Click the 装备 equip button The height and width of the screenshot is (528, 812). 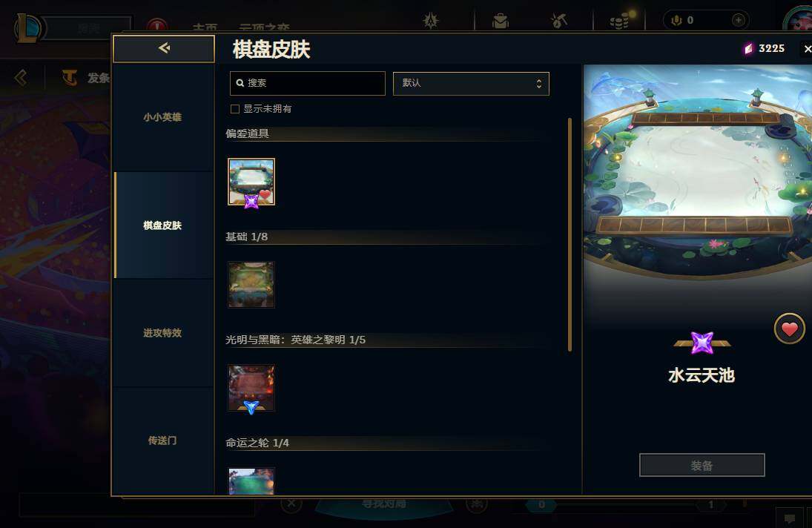702,466
